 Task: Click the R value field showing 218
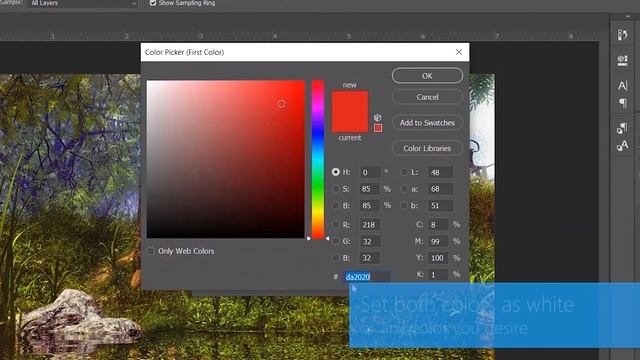click(370, 224)
